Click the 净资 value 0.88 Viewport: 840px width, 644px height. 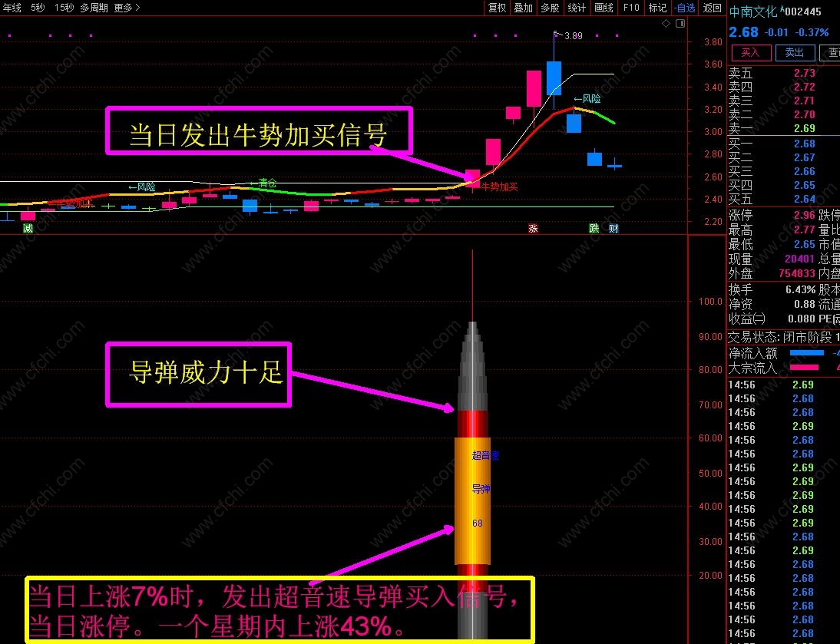[x=804, y=304]
